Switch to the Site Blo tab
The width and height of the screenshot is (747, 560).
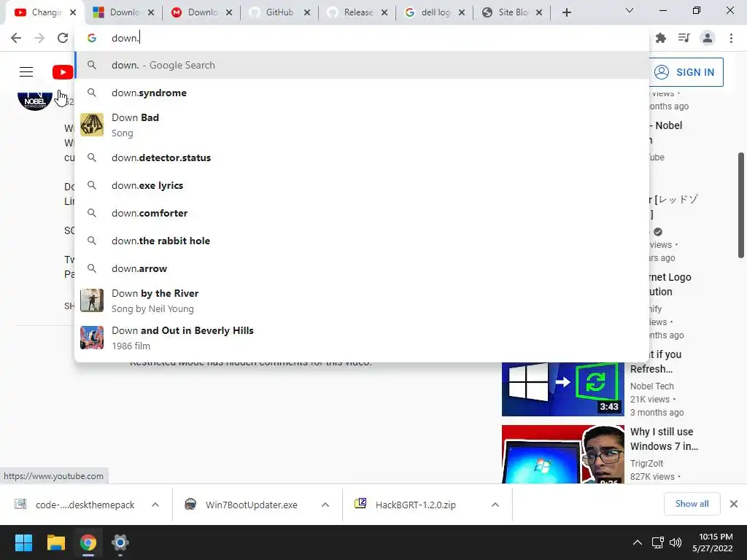[x=511, y=12]
